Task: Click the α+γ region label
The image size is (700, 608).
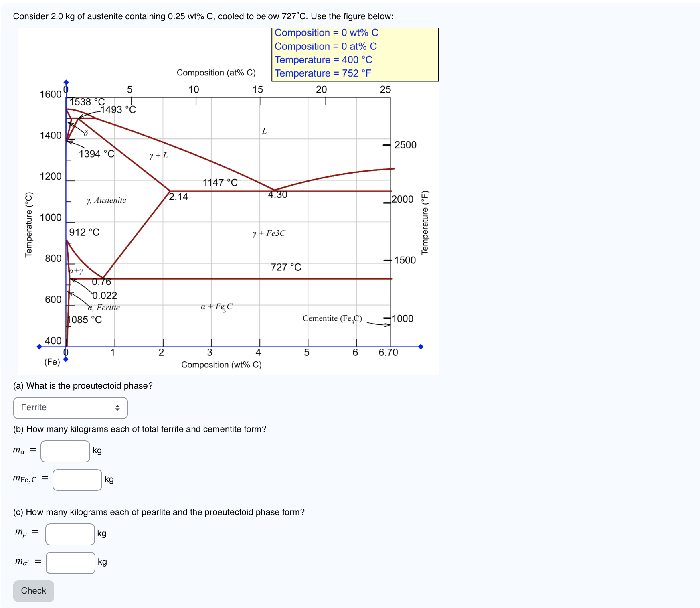Action: click(x=76, y=271)
